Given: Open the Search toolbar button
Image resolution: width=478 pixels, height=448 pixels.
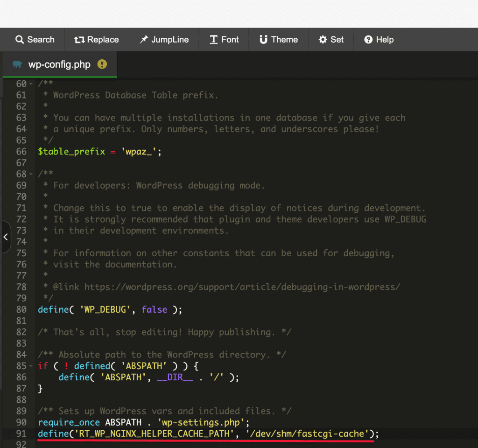Looking at the screenshot, I should click(35, 40).
